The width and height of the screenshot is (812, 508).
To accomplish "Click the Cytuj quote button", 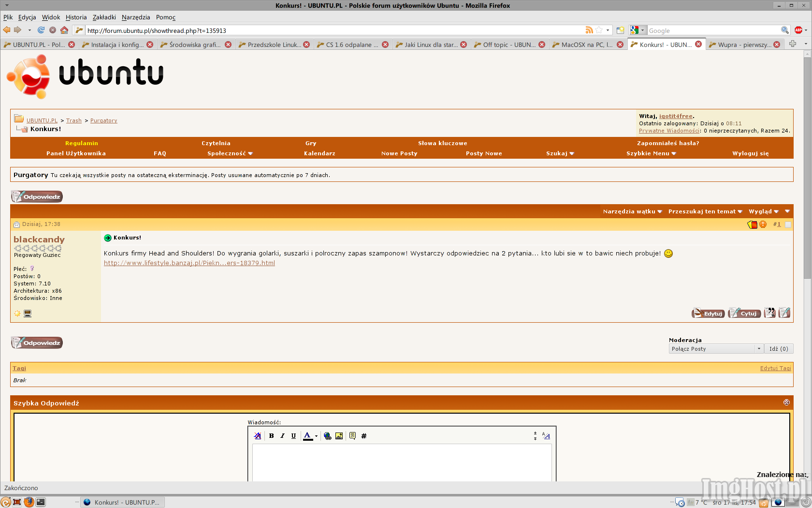I will (x=744, y=313).
